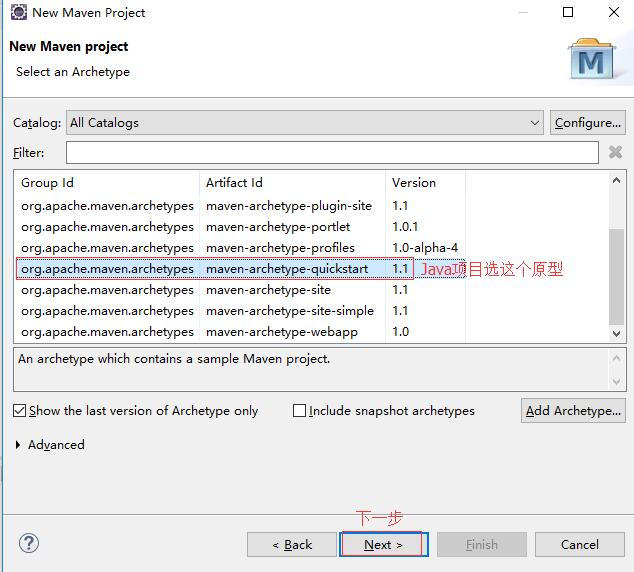Select the maven-archetype-webapp row

point(239,332)
